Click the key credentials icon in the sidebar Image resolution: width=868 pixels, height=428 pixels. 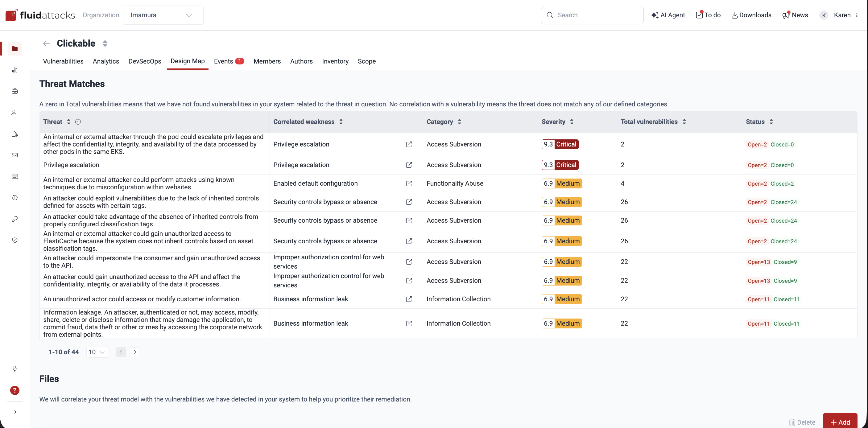tap(15, 219)
